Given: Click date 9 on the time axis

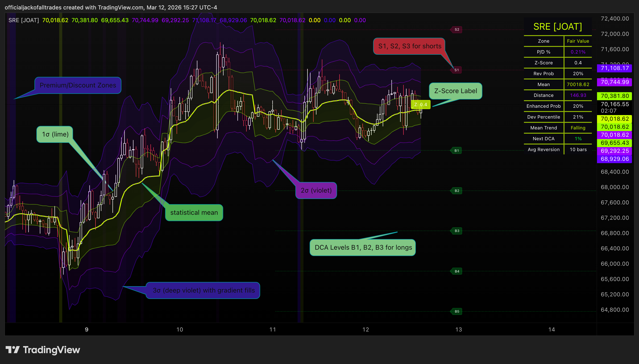Looking at the screenshot, I should pos(87,330).
